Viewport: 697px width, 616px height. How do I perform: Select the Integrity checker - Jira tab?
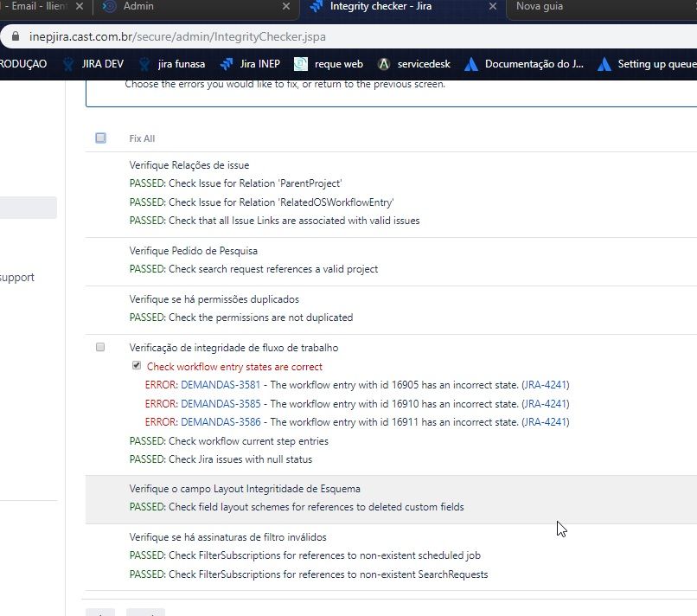(402, 7)
